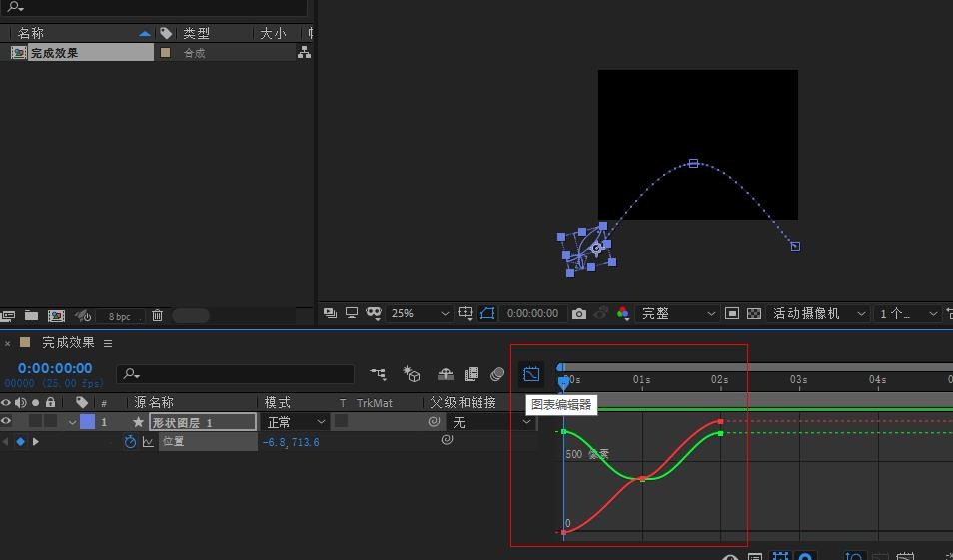Click the blue label color of layer 1
The image size is (953, 560).
(88, 421)
